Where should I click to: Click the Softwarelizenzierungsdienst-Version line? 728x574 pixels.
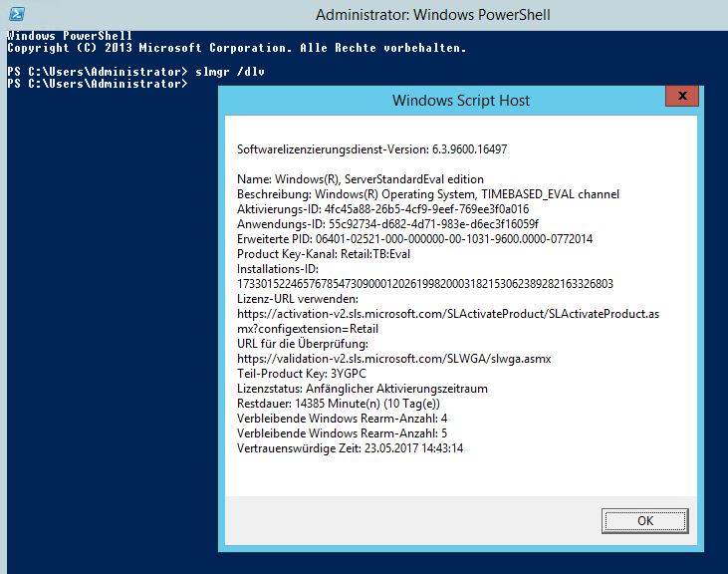coord(371,149)
